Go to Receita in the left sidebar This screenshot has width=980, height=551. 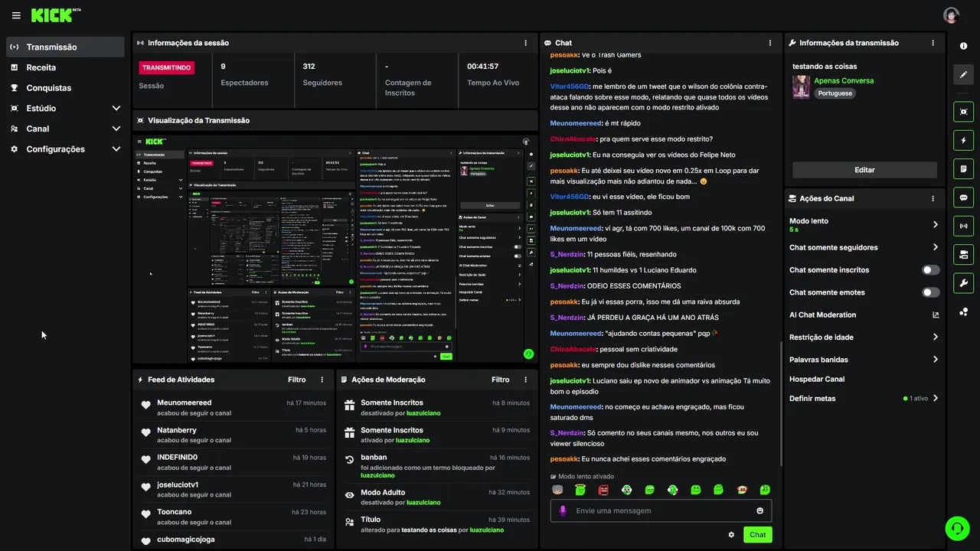[64, 67]
